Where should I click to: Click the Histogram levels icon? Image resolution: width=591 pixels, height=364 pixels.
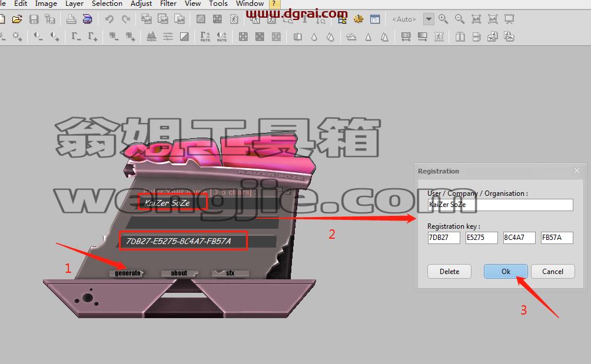tap(151, 36)
